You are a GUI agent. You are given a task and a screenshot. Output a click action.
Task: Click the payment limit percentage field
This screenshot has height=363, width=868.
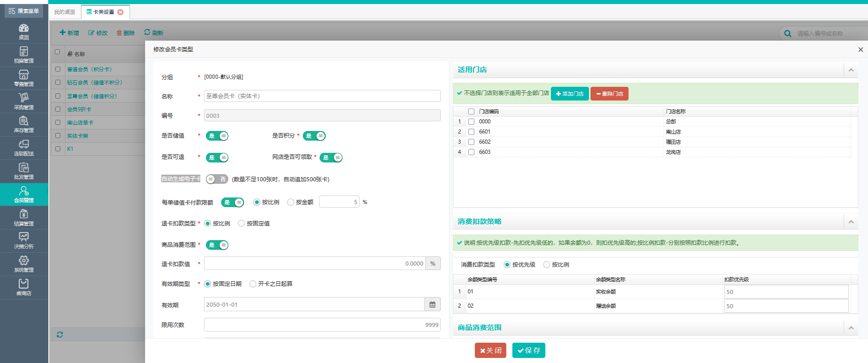pyautogui.click(x=339, y=202)
